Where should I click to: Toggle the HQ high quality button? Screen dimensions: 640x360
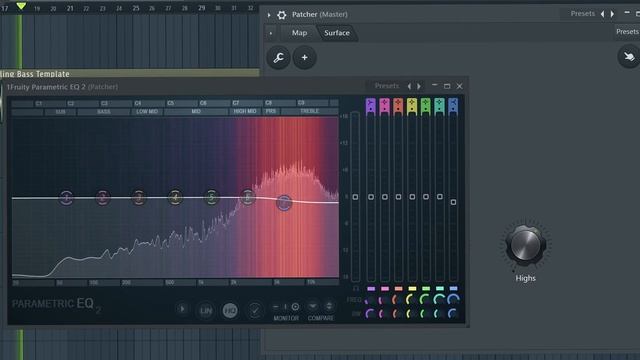tap(230, 311)
